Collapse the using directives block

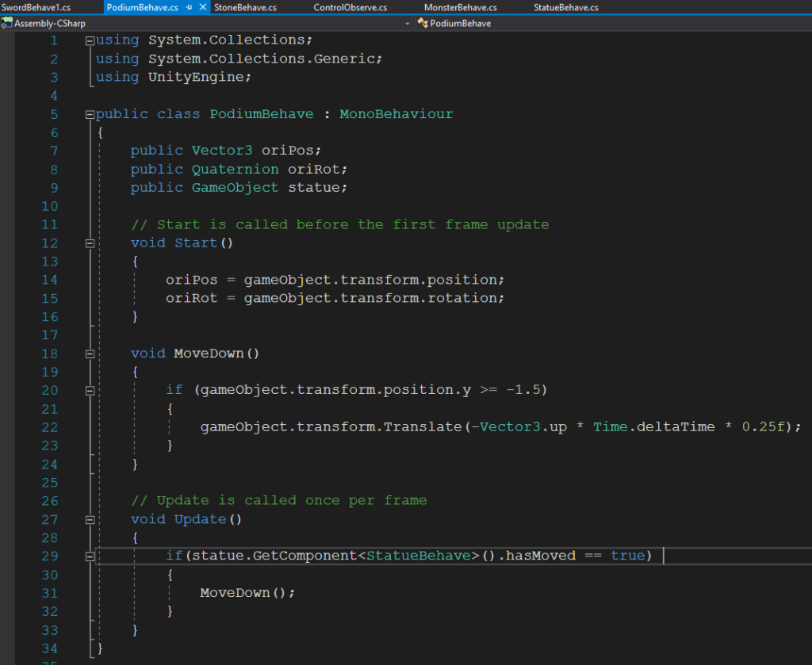[90, 40]
